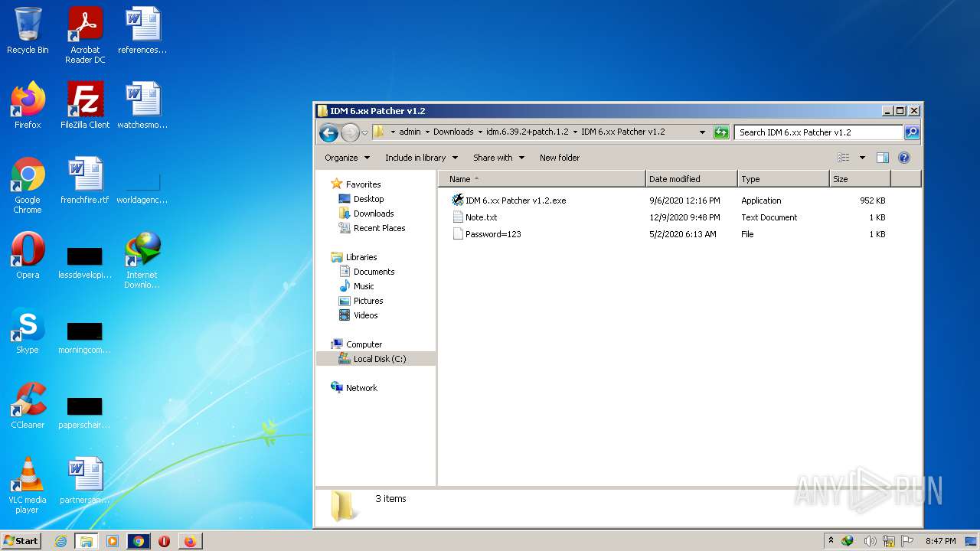Launch Opera browser desktop shortcut

28,256
